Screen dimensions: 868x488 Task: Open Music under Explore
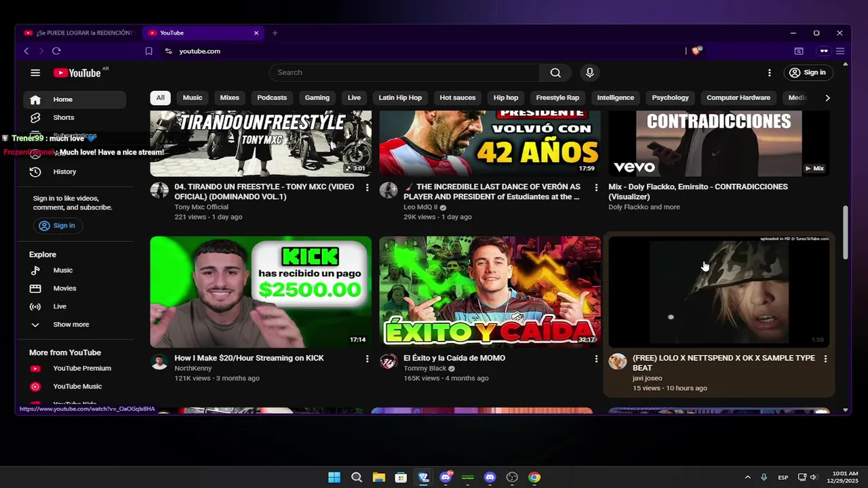[x=75, y=270]
